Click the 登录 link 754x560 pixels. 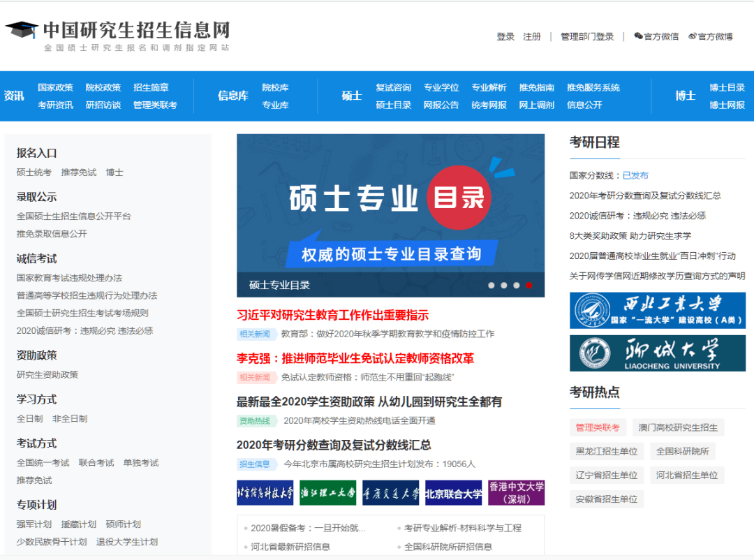point(505,36)
